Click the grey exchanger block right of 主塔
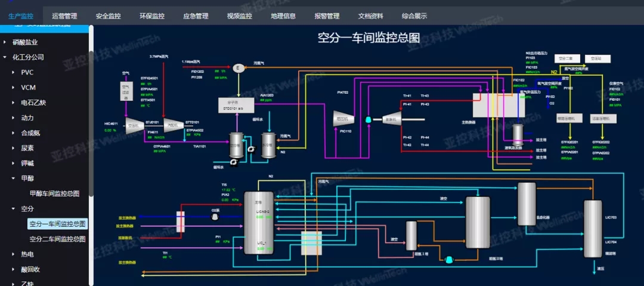Image resolution: width=644 pixels, height=286 pixels. click(312, 243)
